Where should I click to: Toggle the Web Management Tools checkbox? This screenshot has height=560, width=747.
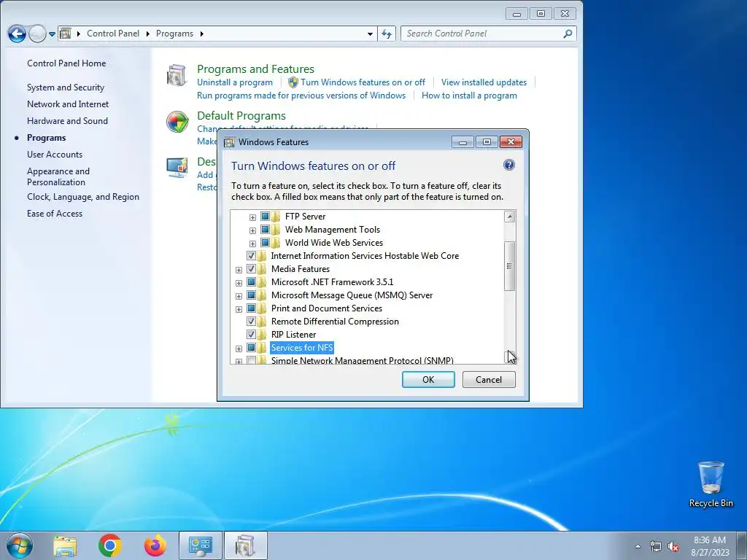tap(265, 230)
